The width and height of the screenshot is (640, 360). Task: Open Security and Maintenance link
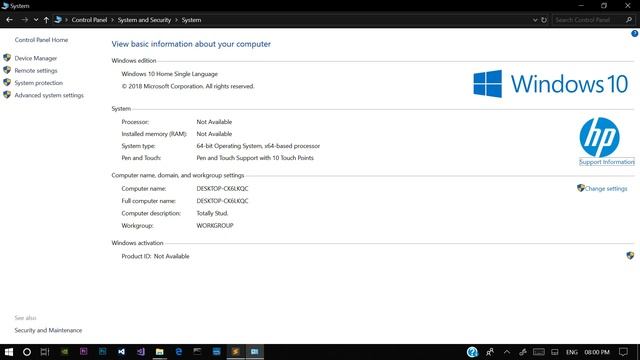click(48, 330)
